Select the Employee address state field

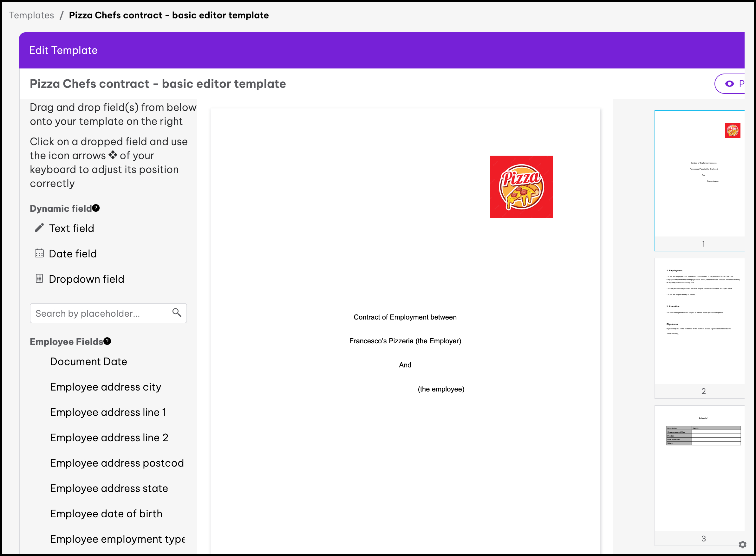(109, 488)
